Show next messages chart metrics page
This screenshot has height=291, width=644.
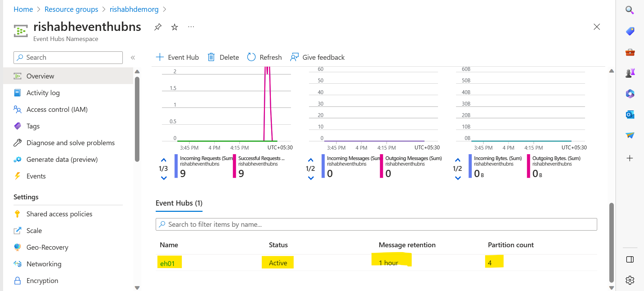tap(311, 178)
